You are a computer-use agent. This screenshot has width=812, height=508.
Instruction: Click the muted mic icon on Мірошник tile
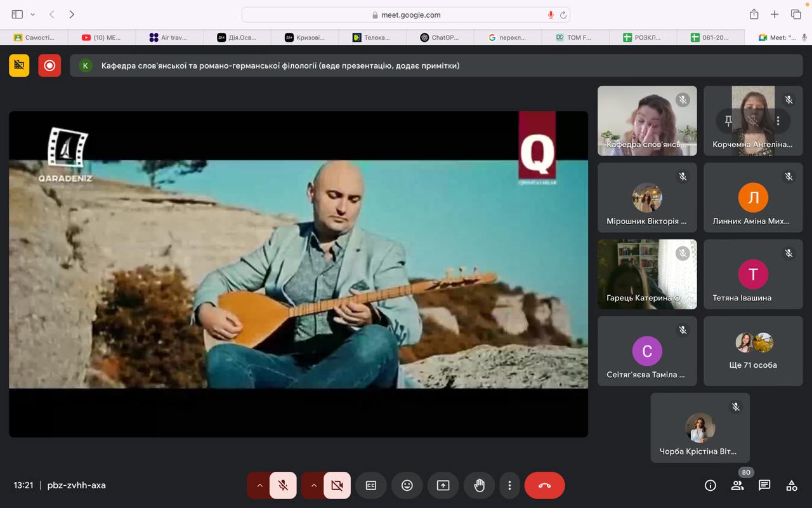683,177
